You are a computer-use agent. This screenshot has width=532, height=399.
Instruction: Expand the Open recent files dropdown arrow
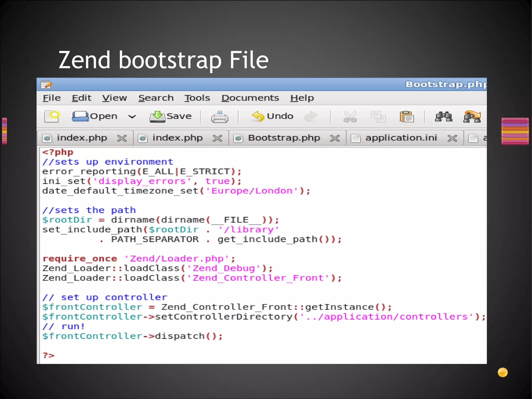(132, 117)
